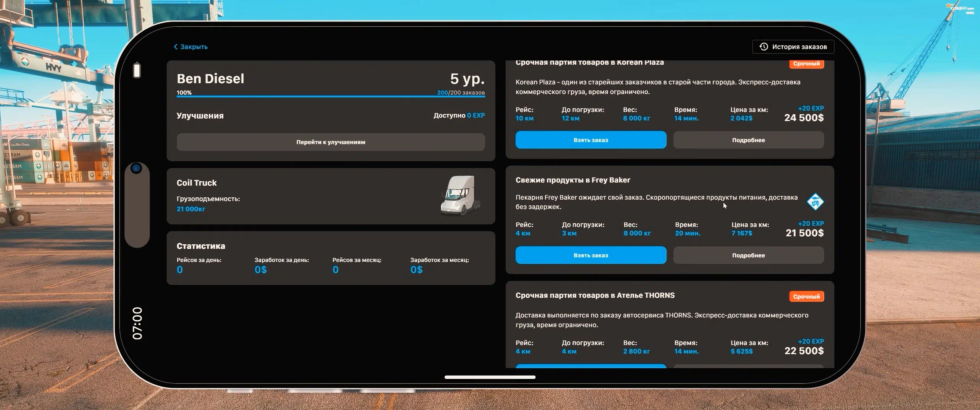This screenshot has width=980, height=410.
Task: Click the phone front camera lens
Action: coord(136,168)
